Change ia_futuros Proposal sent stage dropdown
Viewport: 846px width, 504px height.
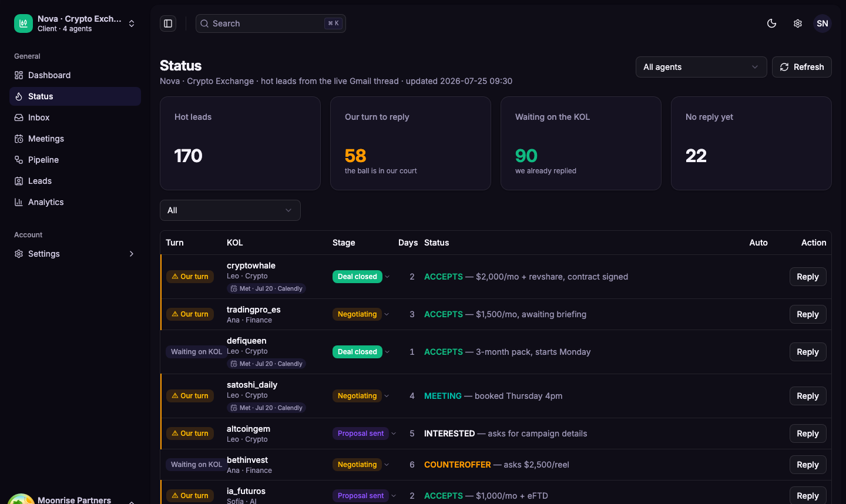tap(365, 496)
